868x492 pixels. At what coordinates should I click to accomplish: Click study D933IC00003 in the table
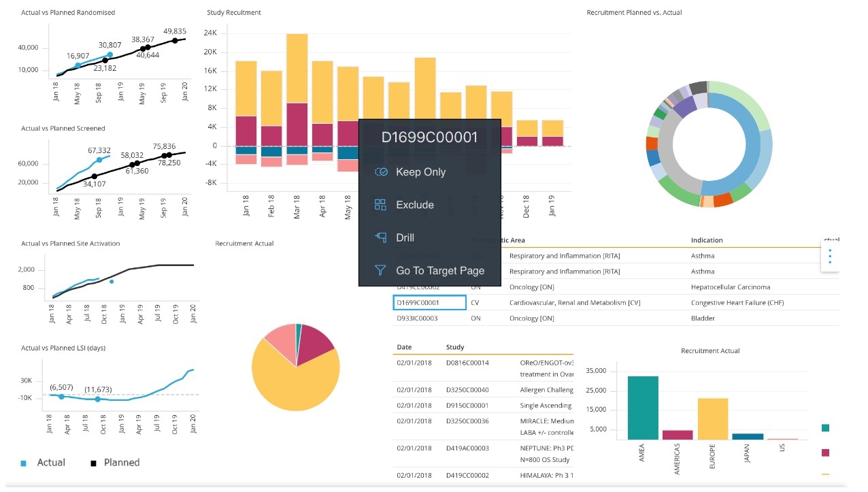417,318
